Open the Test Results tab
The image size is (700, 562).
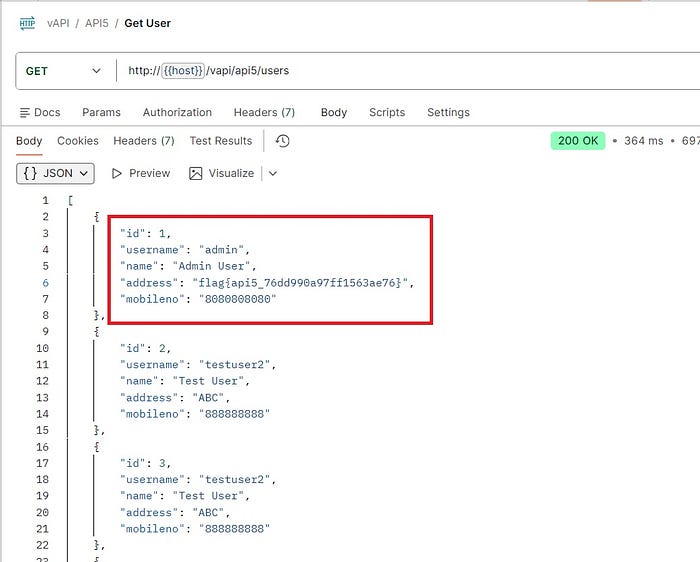(221, 141)
